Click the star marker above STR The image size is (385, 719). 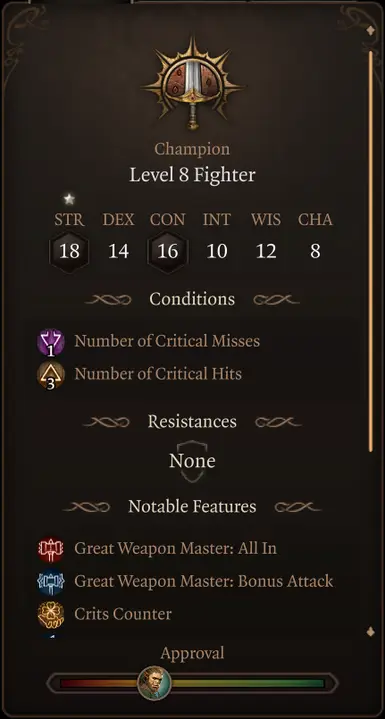(69, 199)
